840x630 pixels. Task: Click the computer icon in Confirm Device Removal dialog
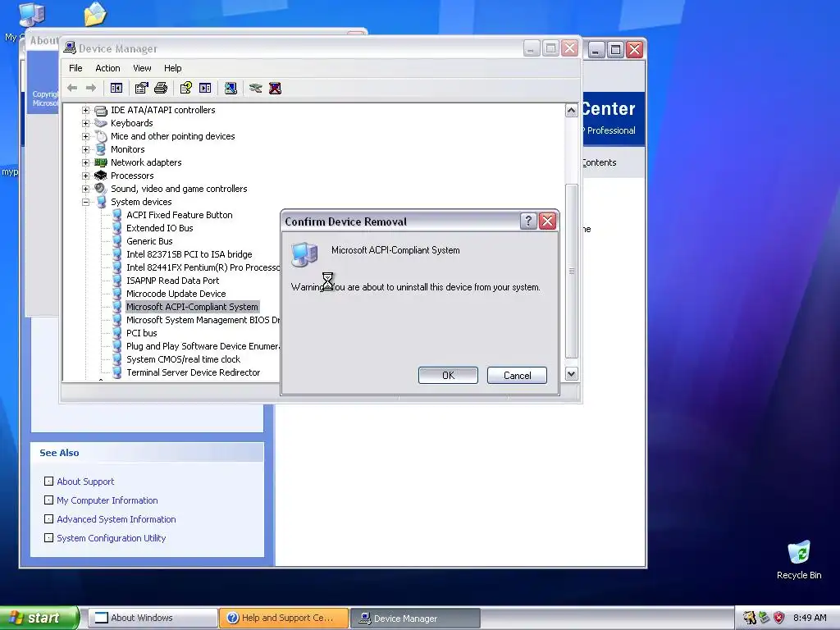click(304, 254)
